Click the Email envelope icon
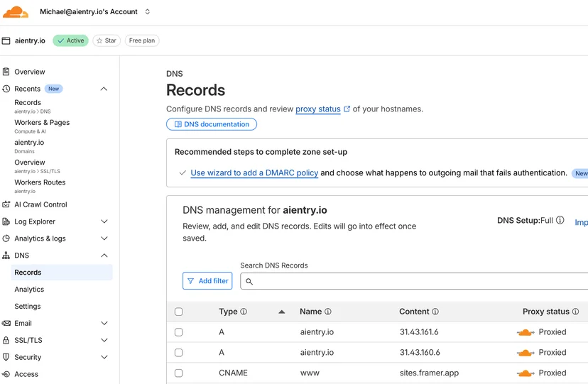This screenshot has height=384, width=588. pos(6,323)
